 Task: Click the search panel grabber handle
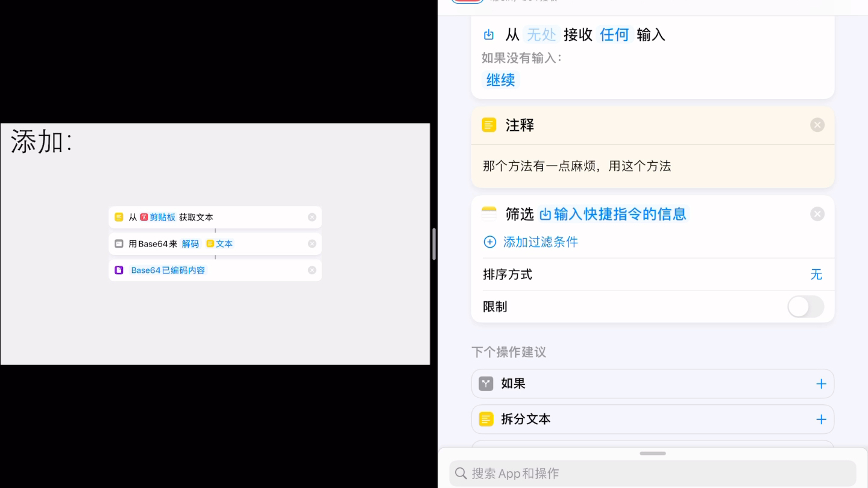[653, 453]
